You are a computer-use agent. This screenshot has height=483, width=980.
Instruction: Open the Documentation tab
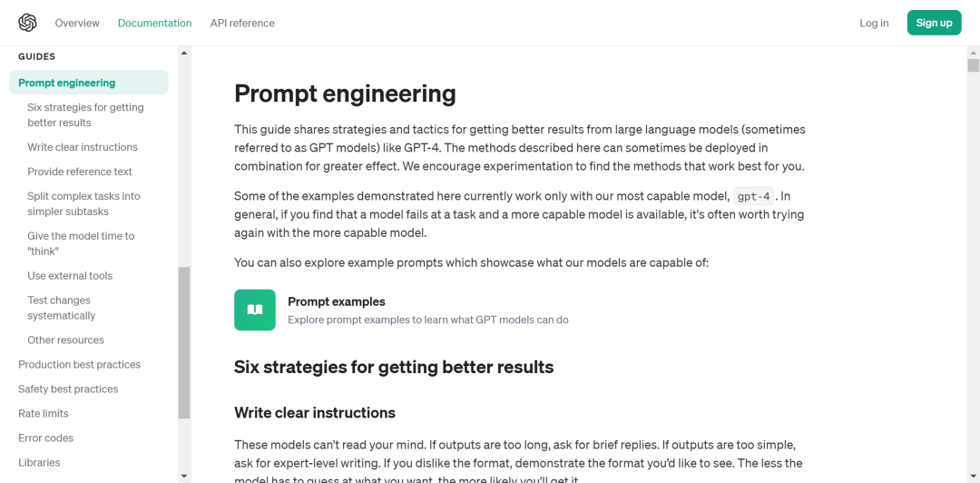154,23
